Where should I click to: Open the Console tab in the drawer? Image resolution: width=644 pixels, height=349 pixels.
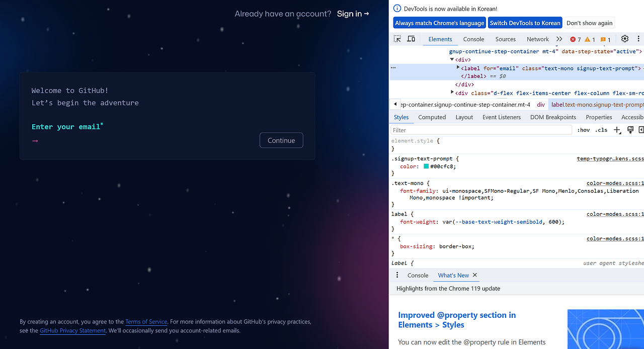coord(418,275)
